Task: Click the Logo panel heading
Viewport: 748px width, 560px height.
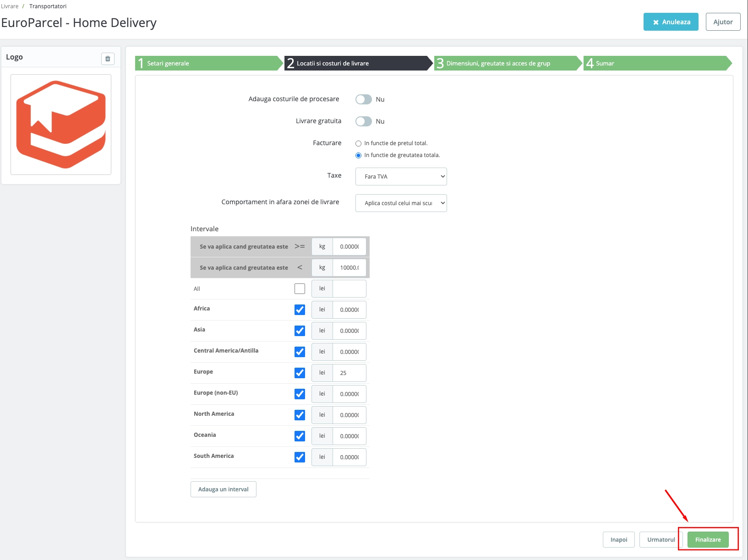Action: (14, 57)
